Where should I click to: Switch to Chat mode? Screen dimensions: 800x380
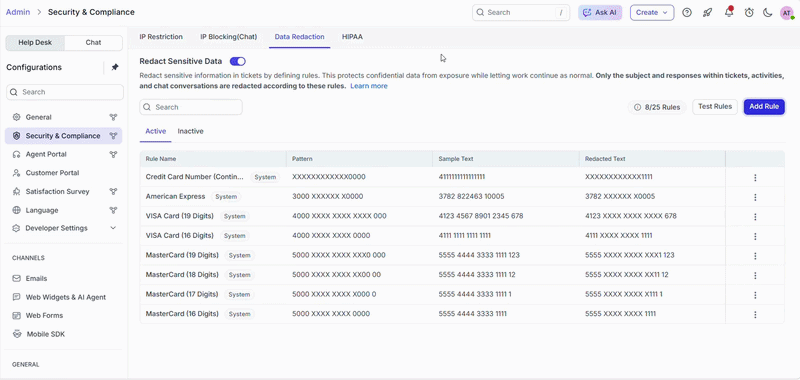[93, 43]
